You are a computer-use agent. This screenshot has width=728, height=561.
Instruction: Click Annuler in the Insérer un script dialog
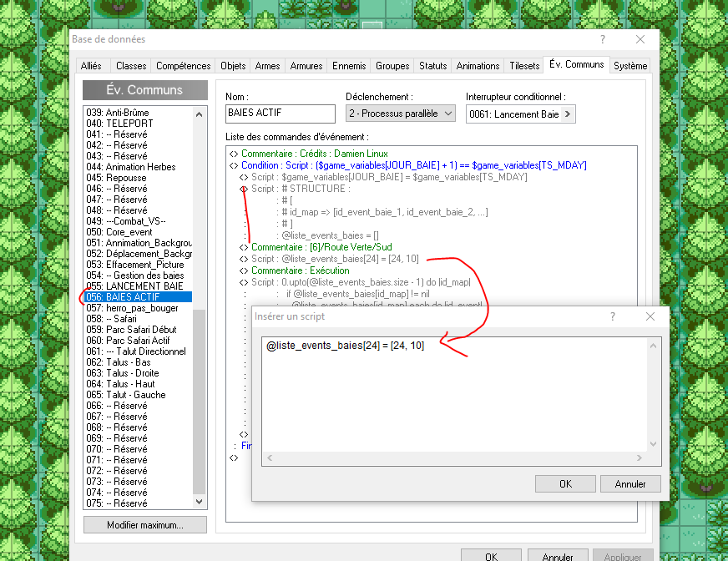click(x=630, y=484)
